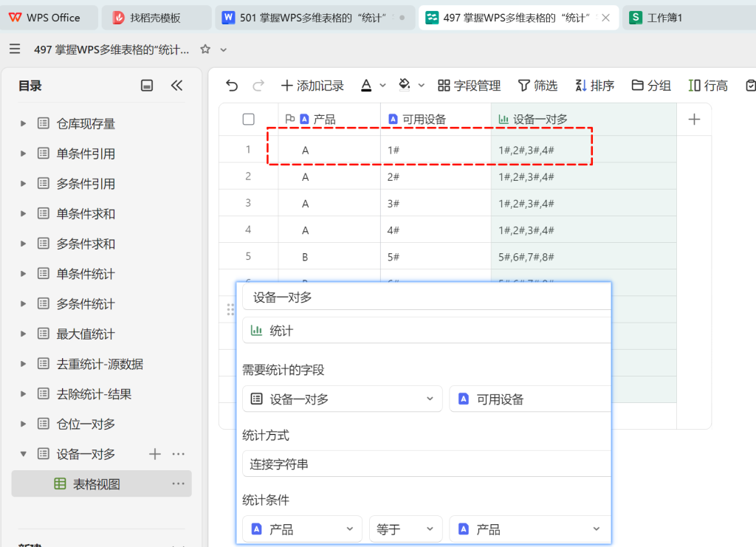Viewport: 756px width, 547px height.
Task: Click the 产品 column header
Action: click(x=329, y=119)
